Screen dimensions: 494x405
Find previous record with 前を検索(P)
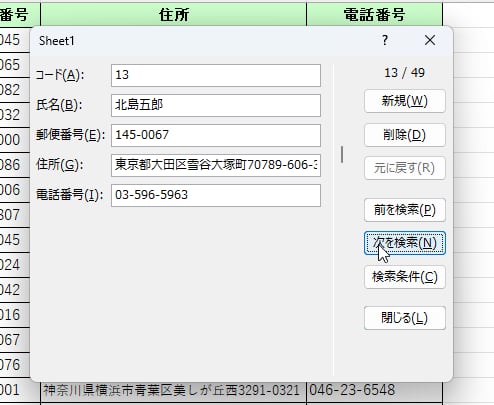click(x=405, y=210)
